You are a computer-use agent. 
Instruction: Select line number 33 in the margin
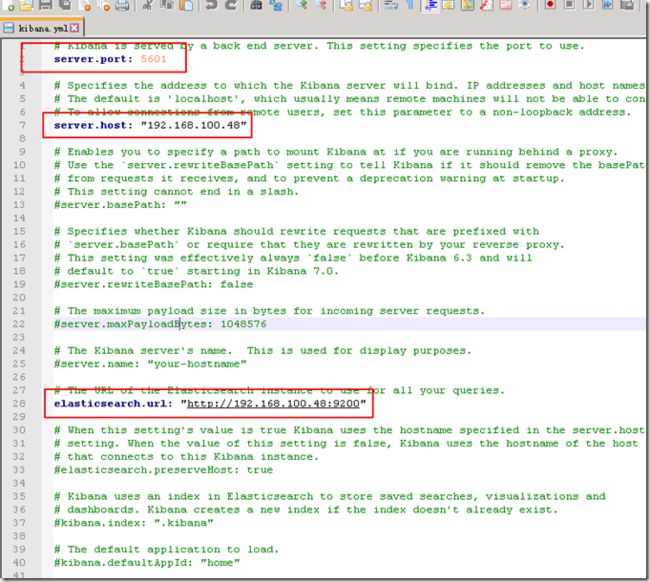coord(19,470)
